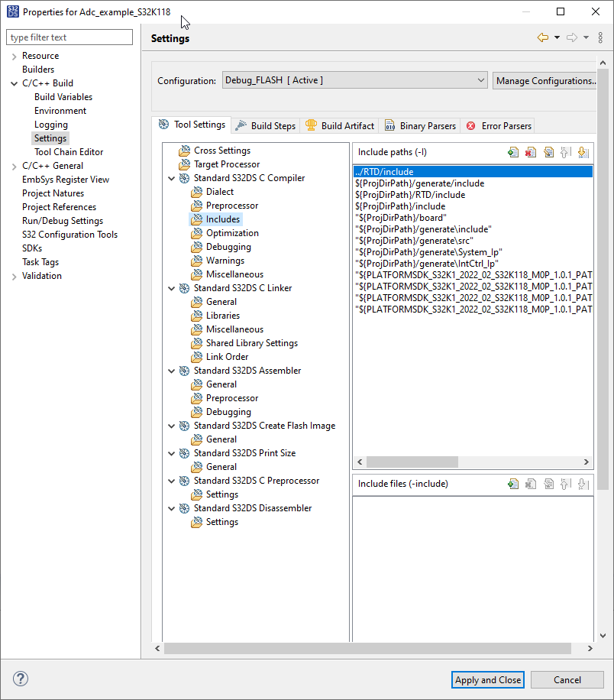Select Link Order under C Linker

pyautogui.click(x=227, y=357)
